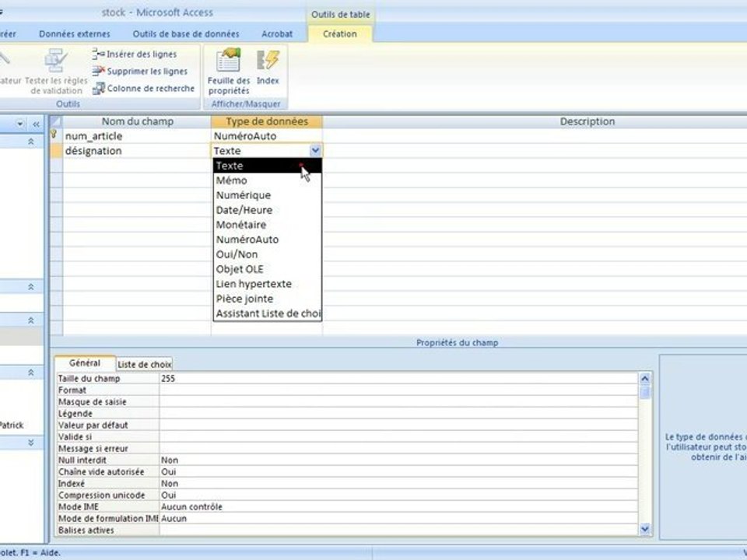Viewport: 747px width, 560px height.
Task: Open the Données externes ribbon tab
Action: coord(75,33)
